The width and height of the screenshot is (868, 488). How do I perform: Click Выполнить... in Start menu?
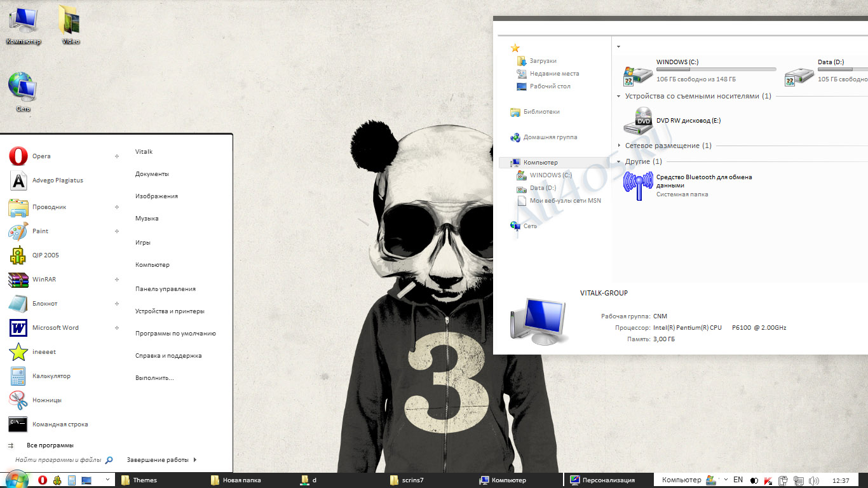pos(154,378)
